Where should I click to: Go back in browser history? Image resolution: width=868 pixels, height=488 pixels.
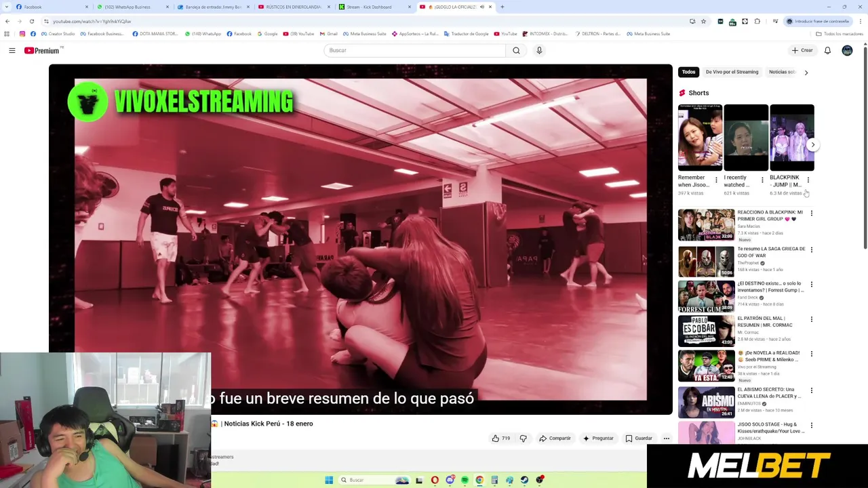click(7, 21)
